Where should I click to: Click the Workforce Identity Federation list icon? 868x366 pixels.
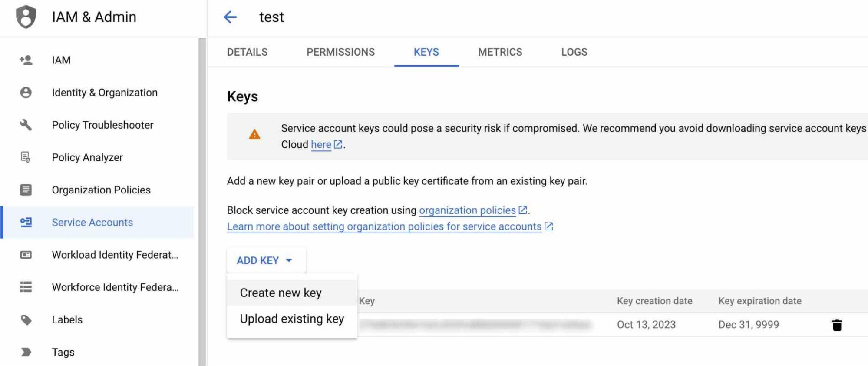click(26, 287)
